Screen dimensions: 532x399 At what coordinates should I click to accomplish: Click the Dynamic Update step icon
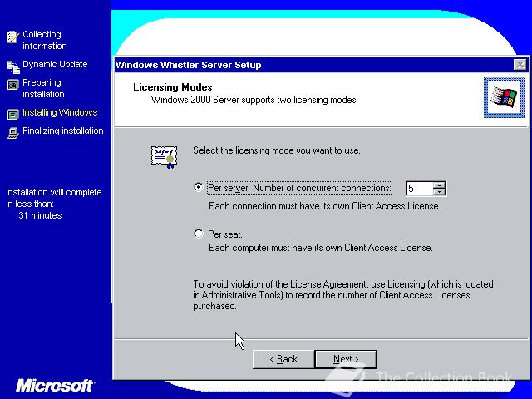pyautogui.click(x=13, y=66)
